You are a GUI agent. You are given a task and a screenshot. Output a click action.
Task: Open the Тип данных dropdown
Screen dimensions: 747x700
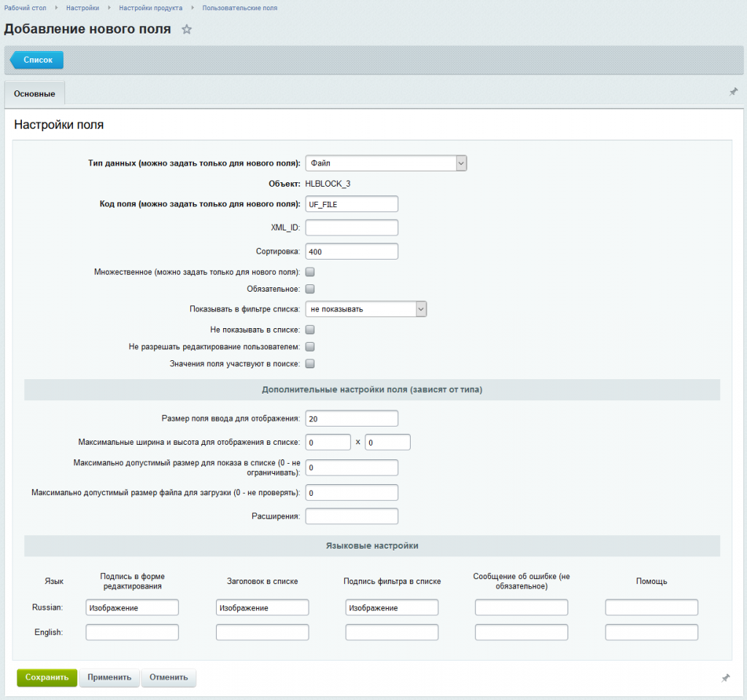[x=386, y=163]
